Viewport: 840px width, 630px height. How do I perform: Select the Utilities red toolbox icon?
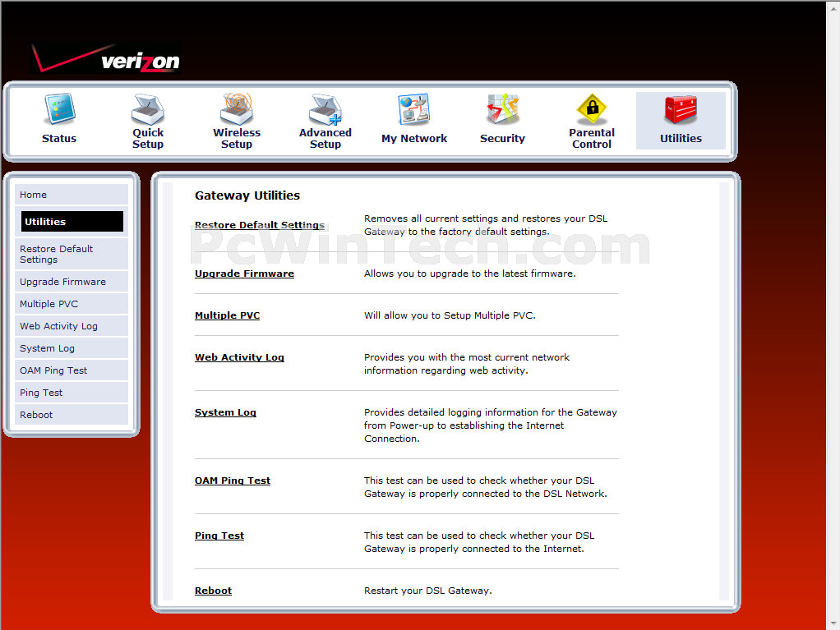click(x=681, y=110)
